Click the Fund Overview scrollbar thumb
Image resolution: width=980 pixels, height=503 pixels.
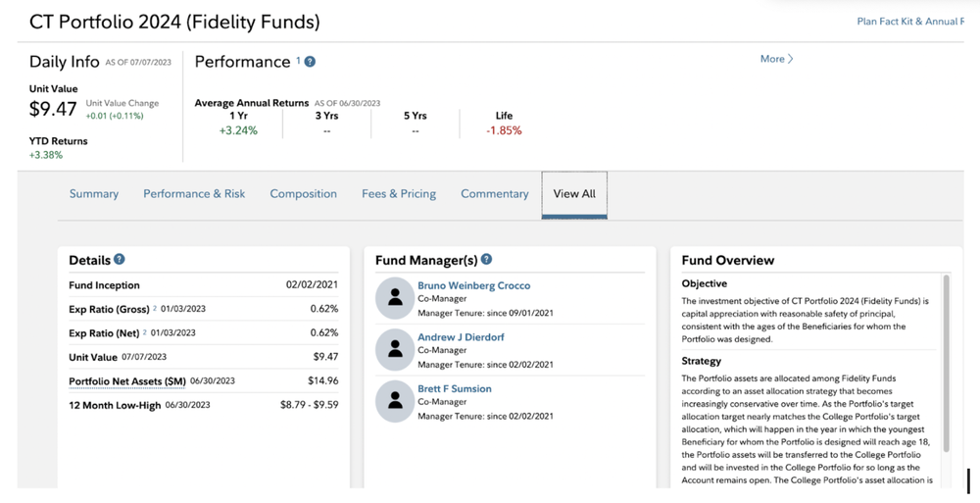click(947, 363)
